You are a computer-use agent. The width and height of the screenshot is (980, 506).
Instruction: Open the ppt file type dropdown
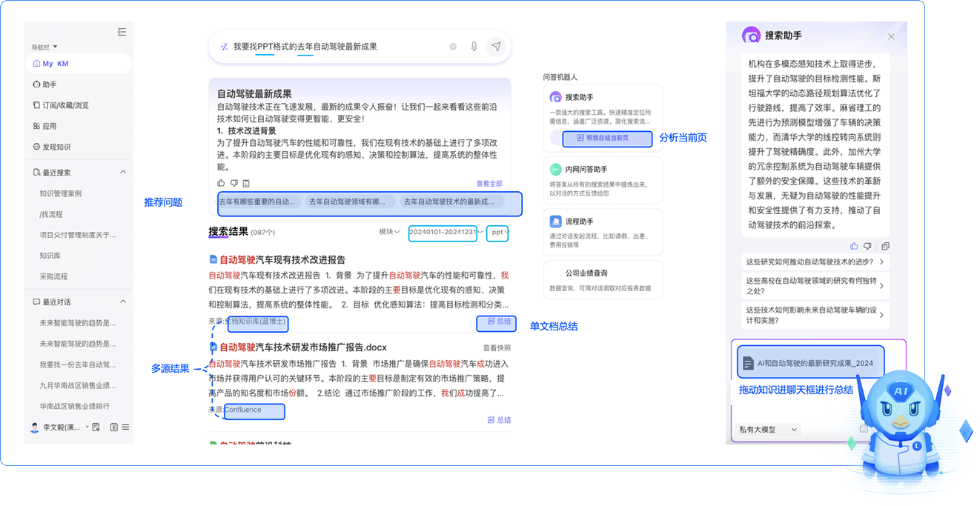(500, 233)
